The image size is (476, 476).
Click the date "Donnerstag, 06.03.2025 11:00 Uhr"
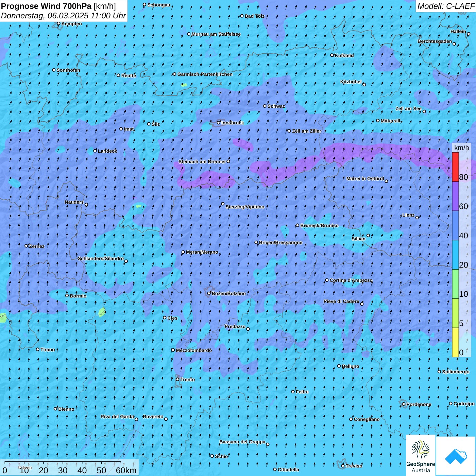coord(64,16)
